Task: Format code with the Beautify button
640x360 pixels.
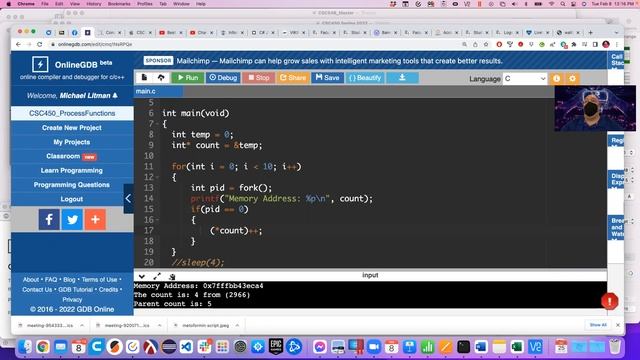Action: (x=365, y=78)
